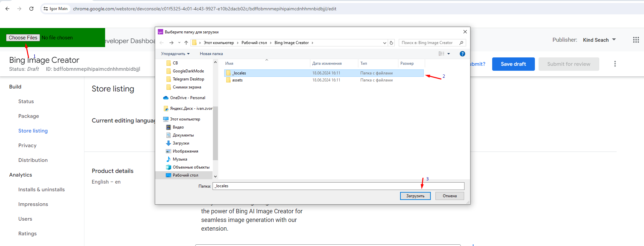Open the three-dot more options menu
The height and width of the screenshot is (246, 644).
point(615,64)
